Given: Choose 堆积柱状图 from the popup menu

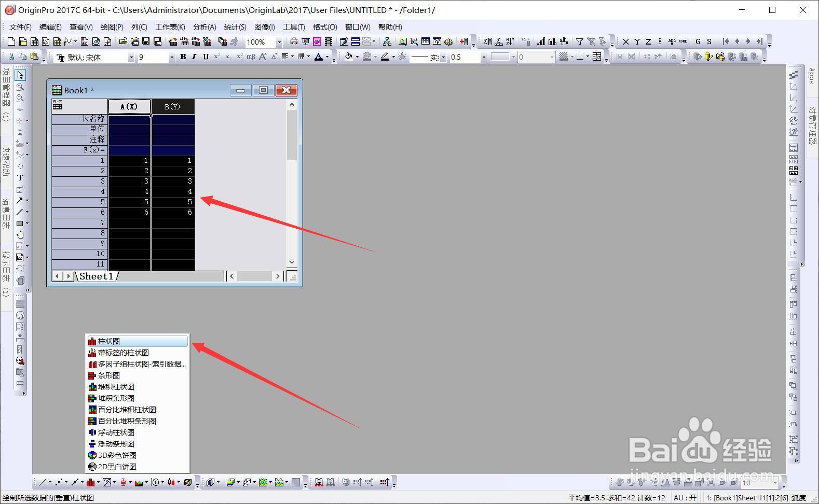Looking at the screenshot, I should tap(138, 387).
